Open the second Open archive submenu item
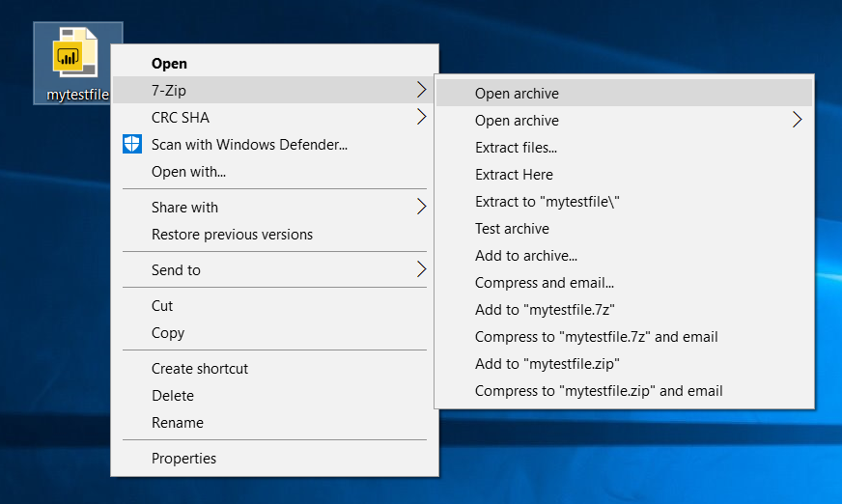This screenshot has width=842, height=504. [x=624, y=121]
